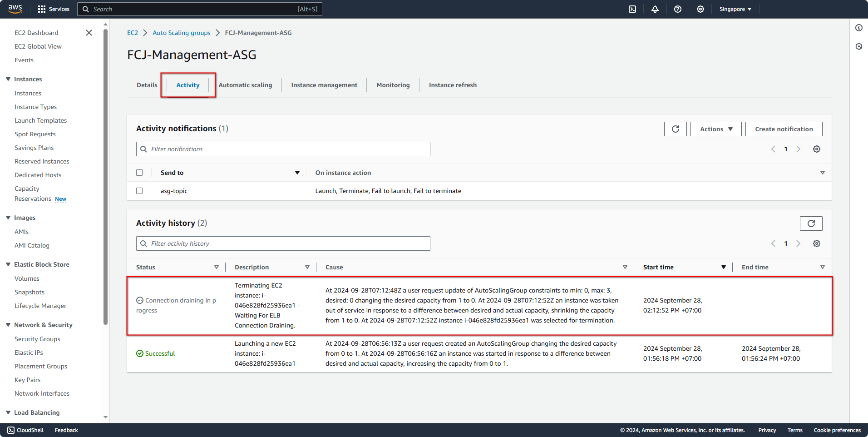Open the Singapore region dropdown
This screenshot has width=868, height=437.
pos(735,9)
